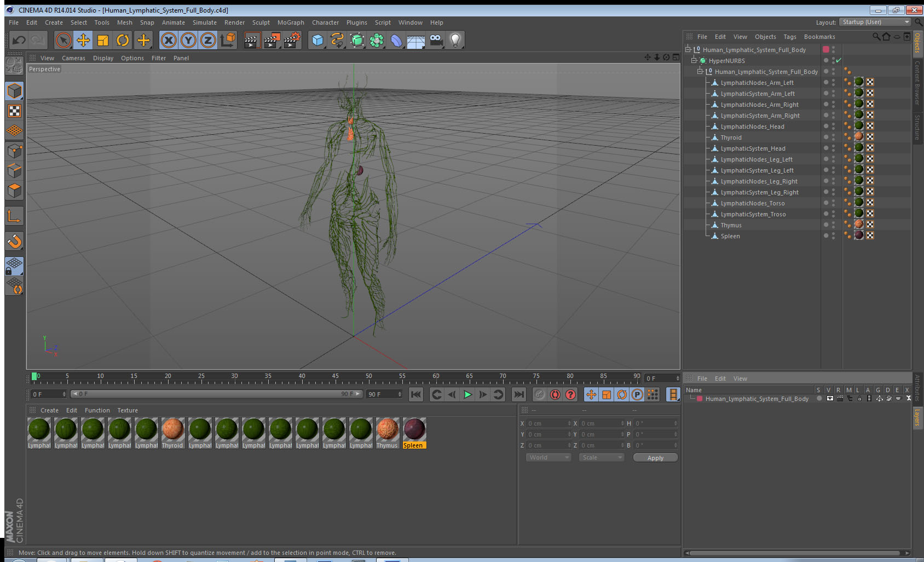
Task: Switch to Polygons mode
Action: coord(14,190)
